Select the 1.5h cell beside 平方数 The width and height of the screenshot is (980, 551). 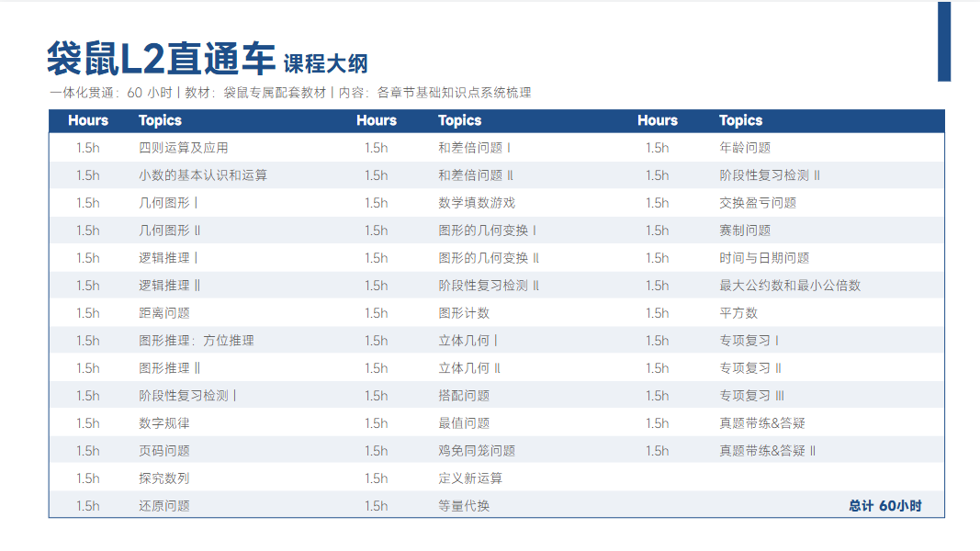click(x=657, y=313)
